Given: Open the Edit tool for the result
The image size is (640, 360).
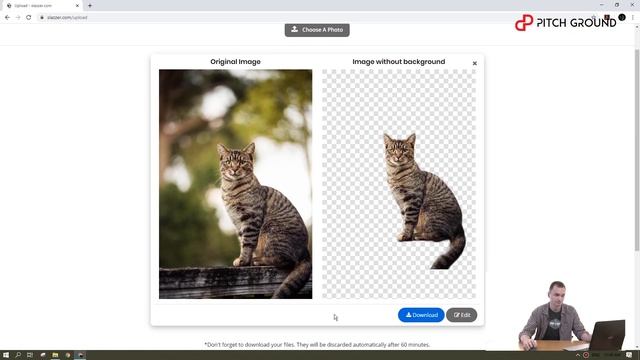Looking at the screenshot, I should (x=461, y=315).
